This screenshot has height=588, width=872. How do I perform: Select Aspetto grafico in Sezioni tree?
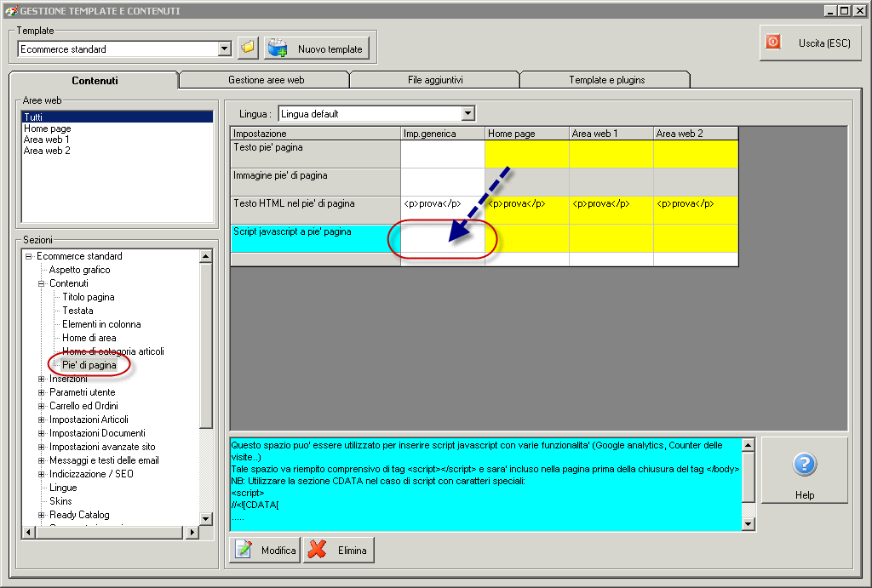[79, 270]
